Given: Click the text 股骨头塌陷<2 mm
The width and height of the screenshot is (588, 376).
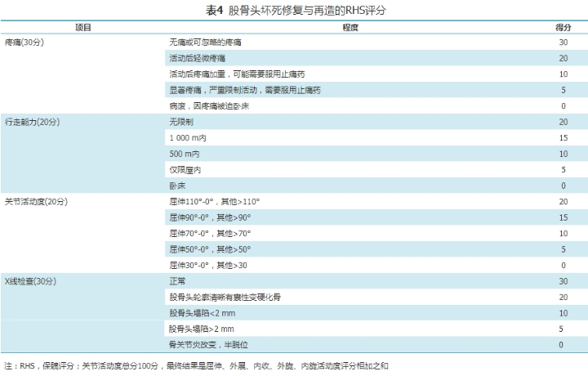Looking at the screenshot, I should [203, 313].
